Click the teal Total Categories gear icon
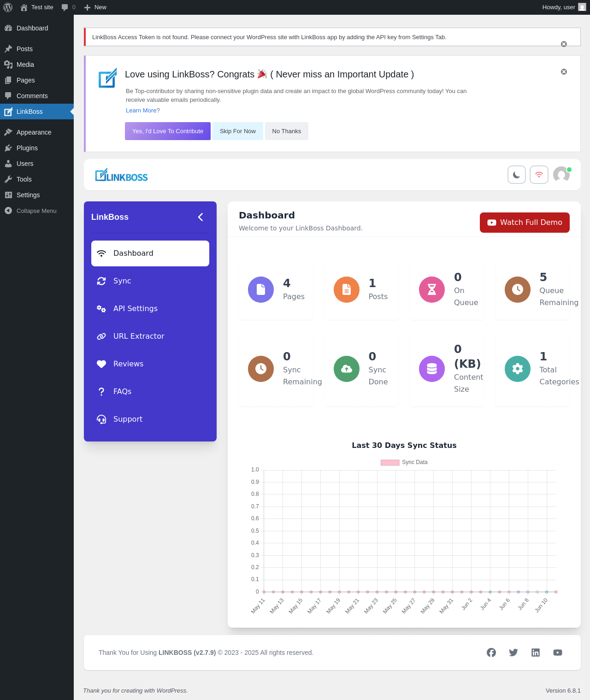 pos(518,369)
